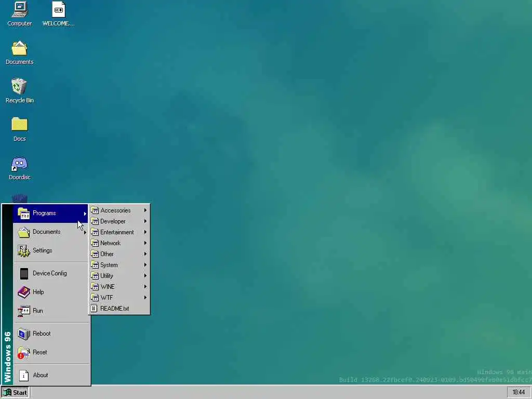
Task: Click the Entertainment folder icon
Action: click(x=95, y=232)
